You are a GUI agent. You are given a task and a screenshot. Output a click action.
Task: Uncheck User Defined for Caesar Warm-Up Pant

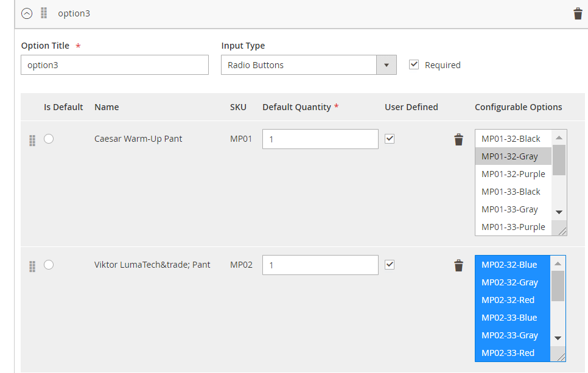pos(390,139)
